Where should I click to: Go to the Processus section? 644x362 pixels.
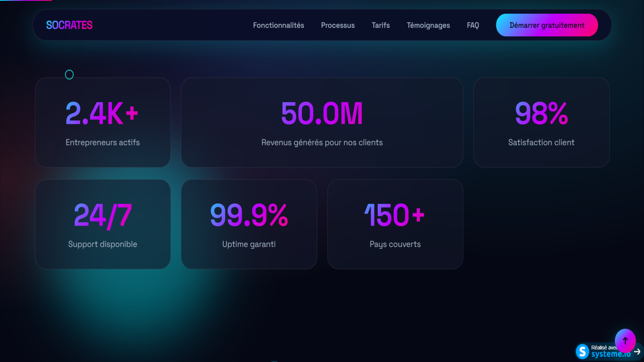(337, 25)
